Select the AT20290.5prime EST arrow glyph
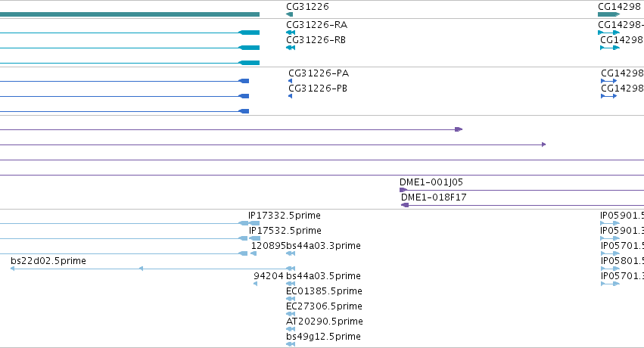The height and width of the screenshot is (348, 644). [291, 330]
